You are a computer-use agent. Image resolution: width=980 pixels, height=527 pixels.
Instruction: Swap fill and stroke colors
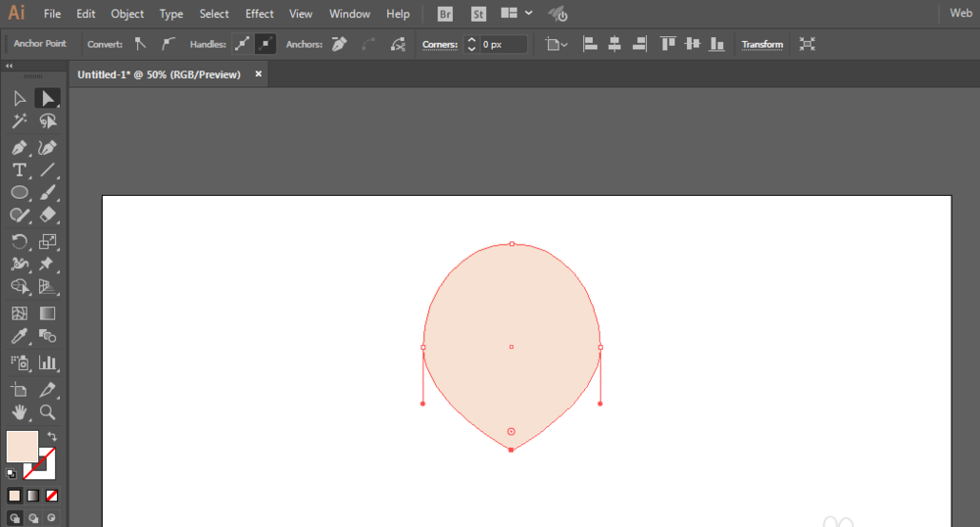tap(52, 437)
